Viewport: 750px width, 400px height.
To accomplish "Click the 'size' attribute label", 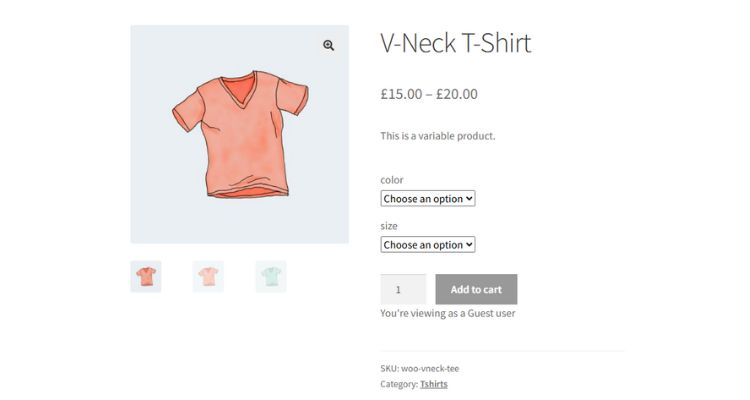I will pyautogui.click(x=389, y=226).
